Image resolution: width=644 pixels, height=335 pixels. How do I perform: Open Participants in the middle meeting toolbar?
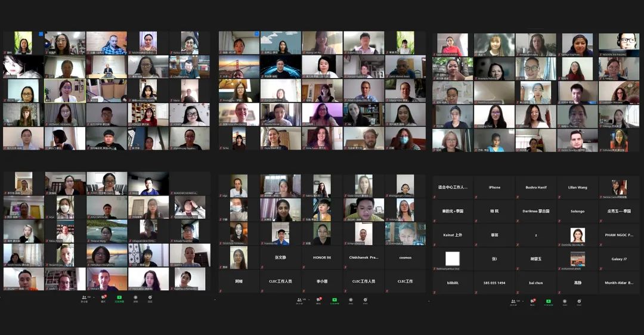tap(298, 300)
